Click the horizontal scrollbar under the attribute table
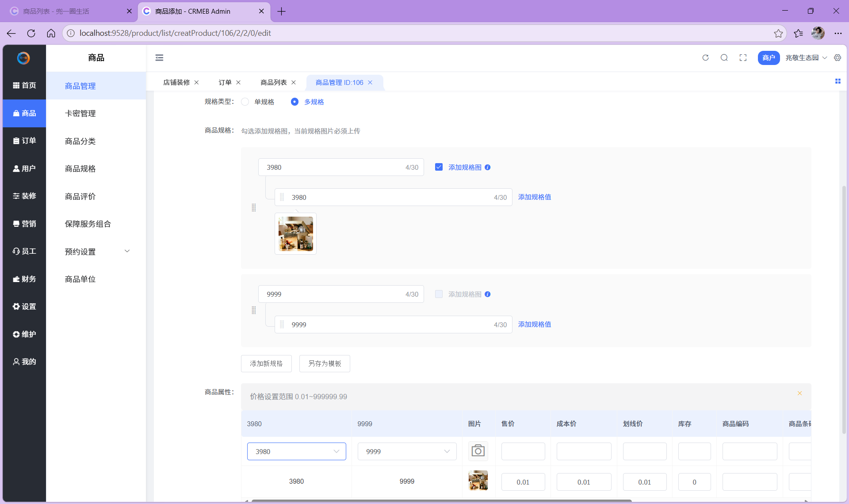Screen dimensions: 849x504 click(441, 500)
